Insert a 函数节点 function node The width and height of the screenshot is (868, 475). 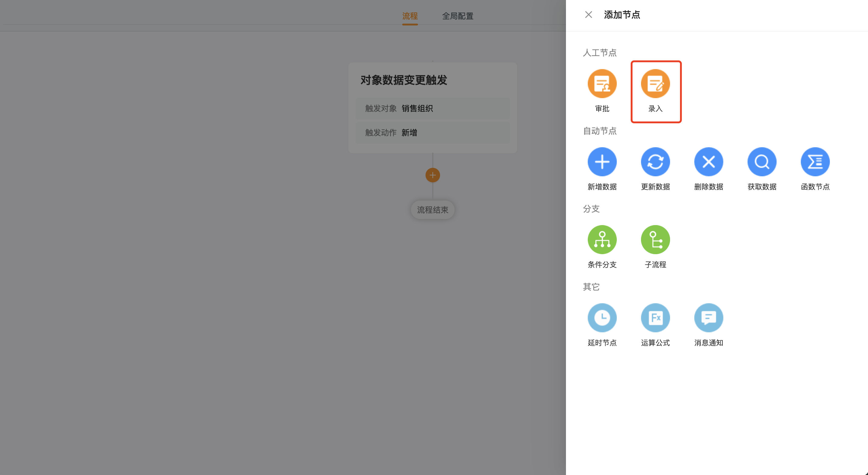click(815, 161)
